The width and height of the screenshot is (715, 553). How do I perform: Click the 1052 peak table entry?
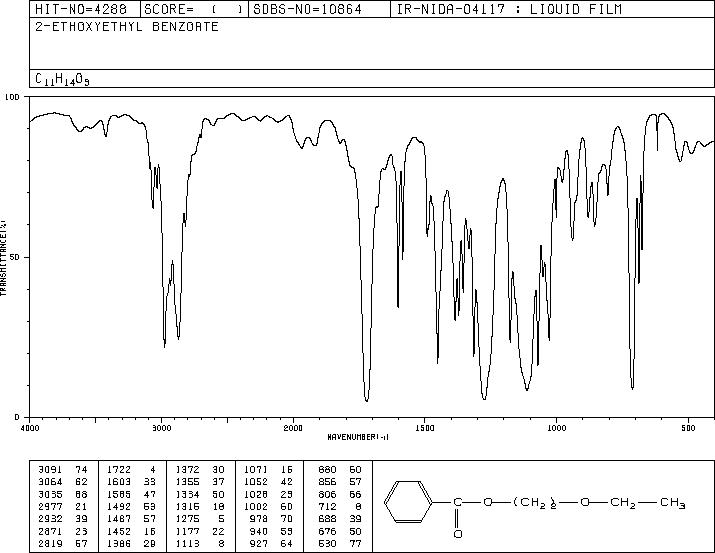click(269, 482)
